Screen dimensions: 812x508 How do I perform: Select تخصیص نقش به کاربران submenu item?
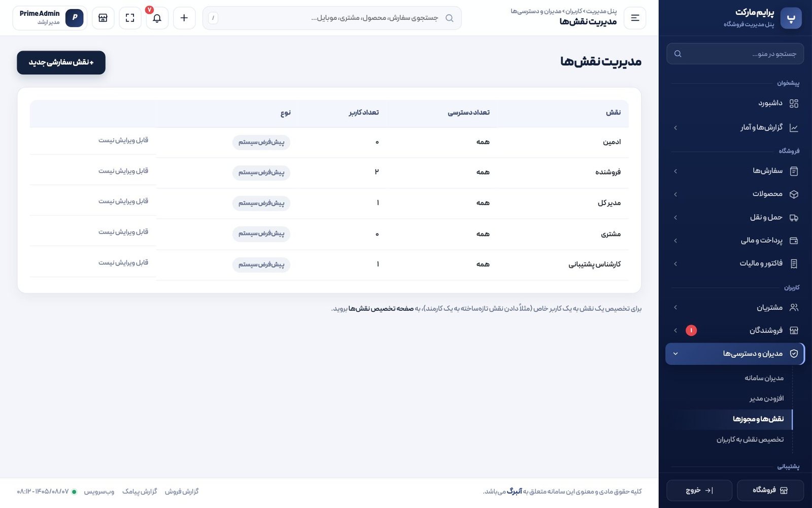pos(750,439)
